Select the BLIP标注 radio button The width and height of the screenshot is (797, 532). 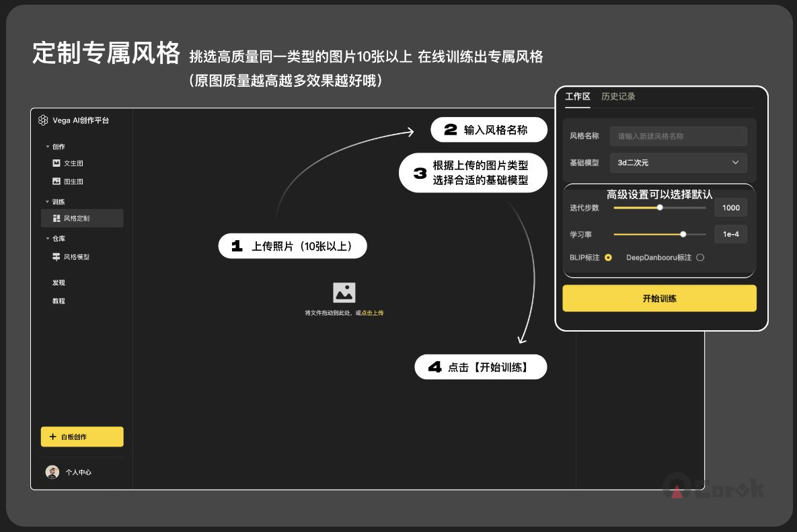pos(608,258)
